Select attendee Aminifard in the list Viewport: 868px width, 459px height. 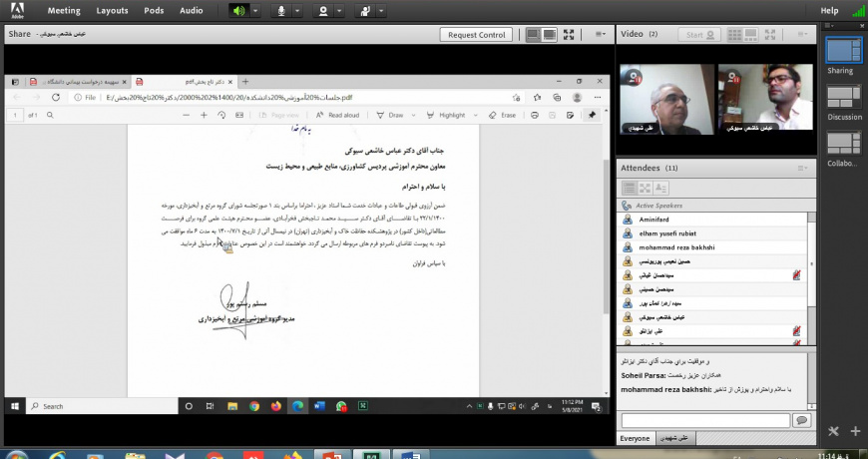712,220
